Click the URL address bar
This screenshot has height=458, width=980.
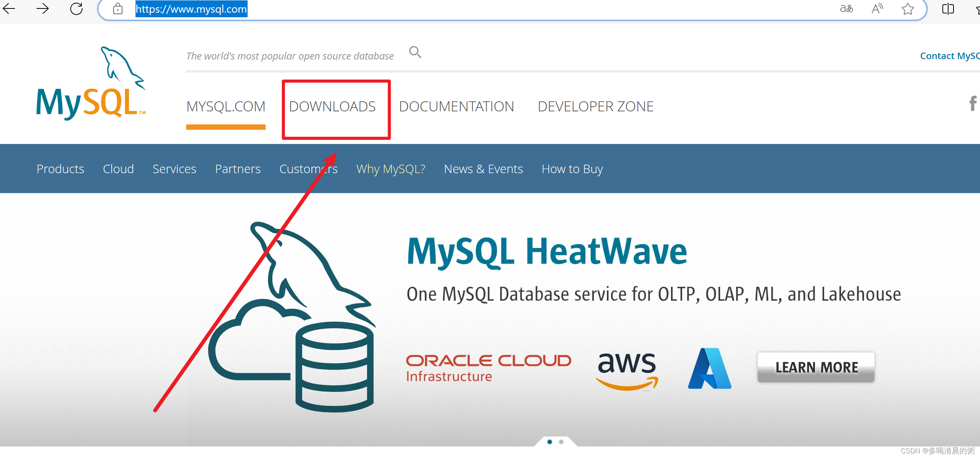pos(461,9)
